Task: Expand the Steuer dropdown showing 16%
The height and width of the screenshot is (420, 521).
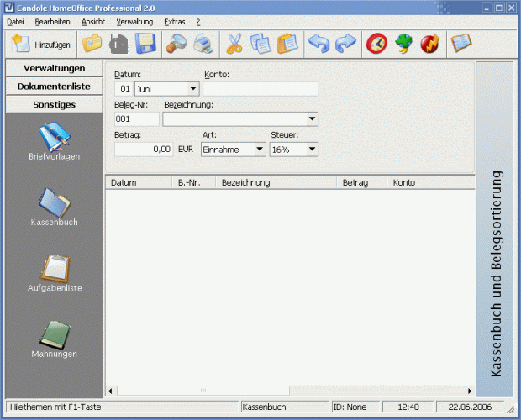Action: click(x=312, y=150)
